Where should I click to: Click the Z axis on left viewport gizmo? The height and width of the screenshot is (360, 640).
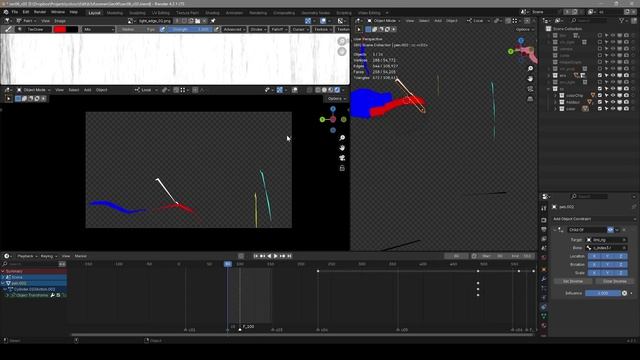click(x=333, y=109)
